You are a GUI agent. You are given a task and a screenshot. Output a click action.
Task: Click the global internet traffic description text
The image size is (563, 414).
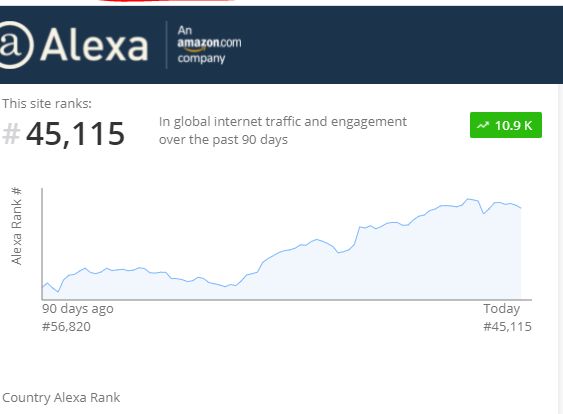point(283,130)
